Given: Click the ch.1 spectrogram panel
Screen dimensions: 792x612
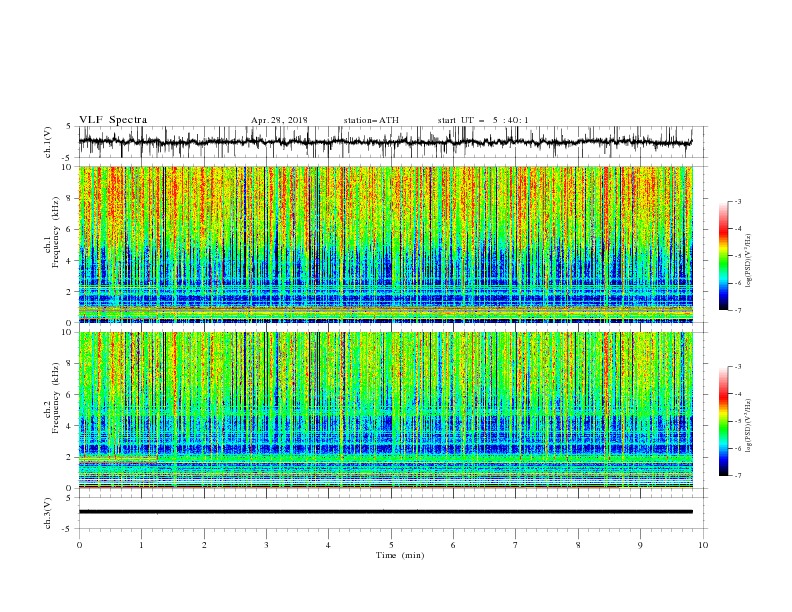Looking at the screenshot, I should point(386,244).
